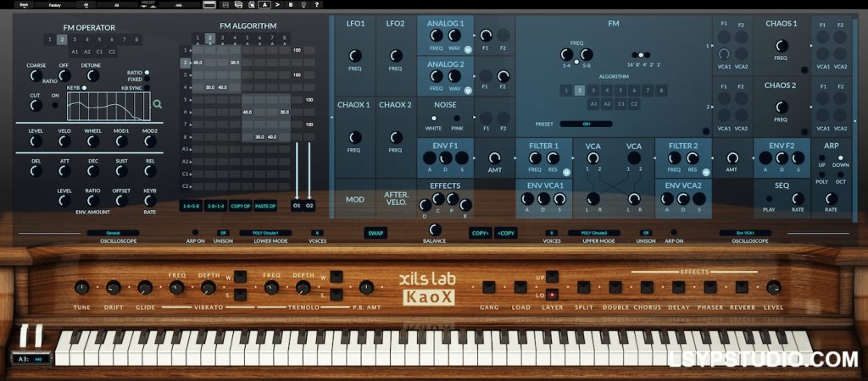Open upper OSCILLOSCOPE Env VCA1 dropdown

(745, 233)
